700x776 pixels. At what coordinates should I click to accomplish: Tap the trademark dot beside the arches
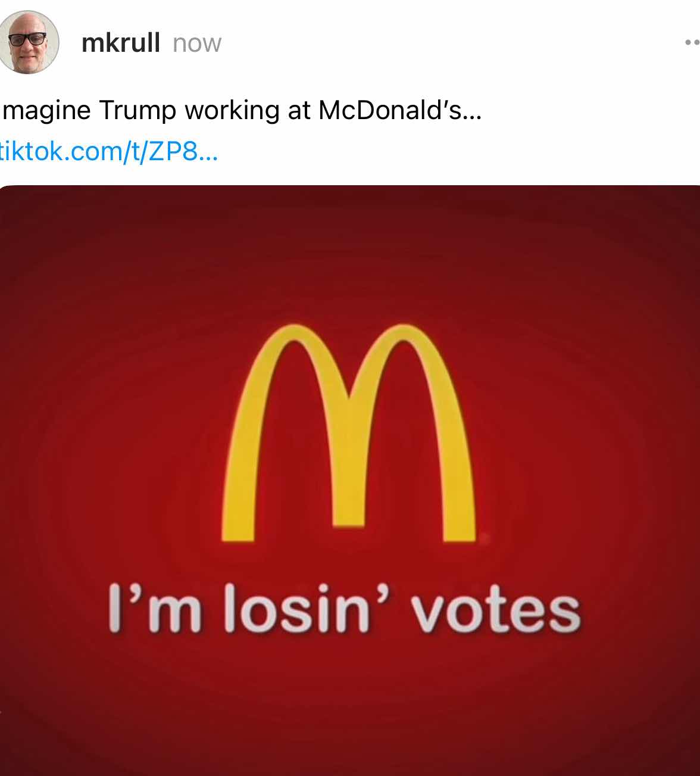click(485, 538)
